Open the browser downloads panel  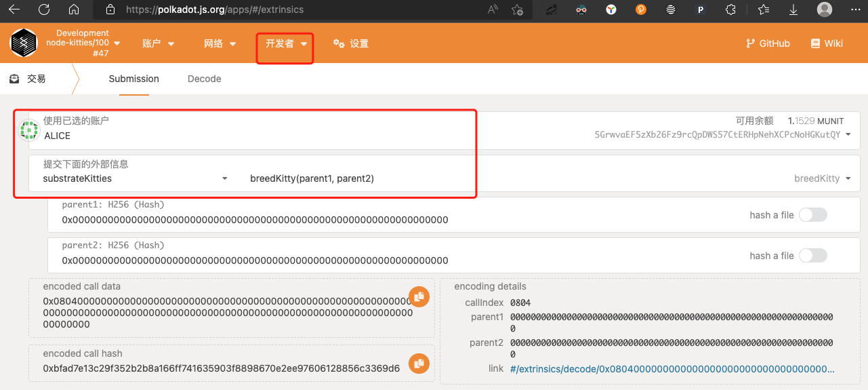pyautogui.click(x=793, y=9)
